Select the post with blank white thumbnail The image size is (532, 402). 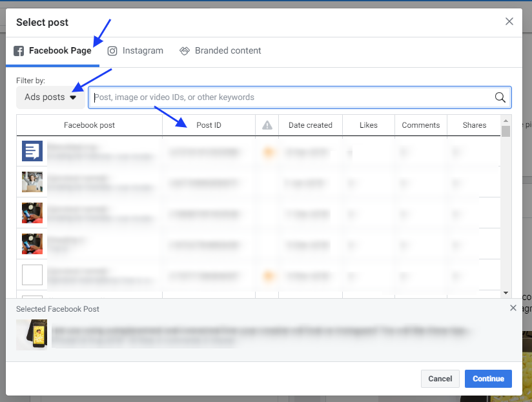(32, 275)
